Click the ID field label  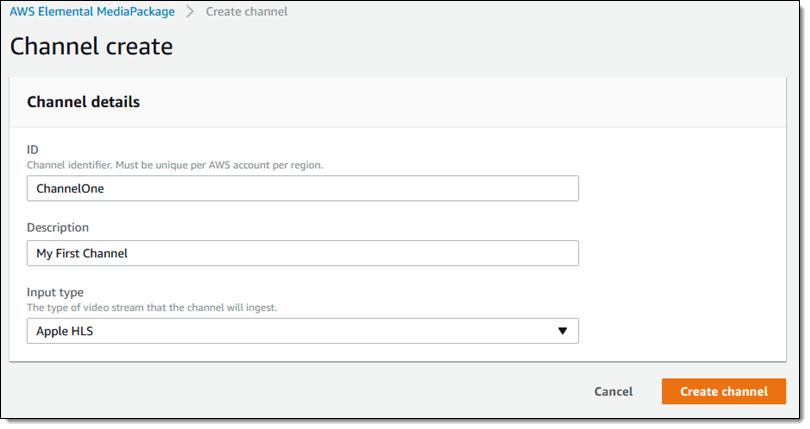pyautogui.click(x=33, y=149)
